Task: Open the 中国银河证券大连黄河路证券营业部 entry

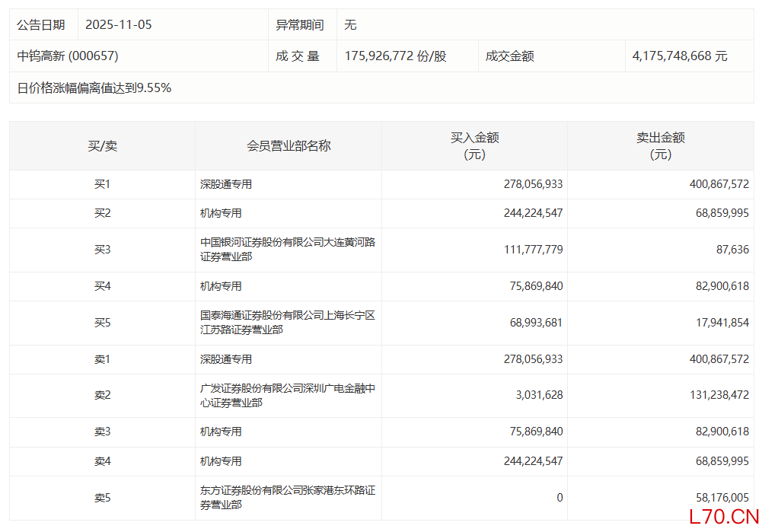Action: point(287,250)
